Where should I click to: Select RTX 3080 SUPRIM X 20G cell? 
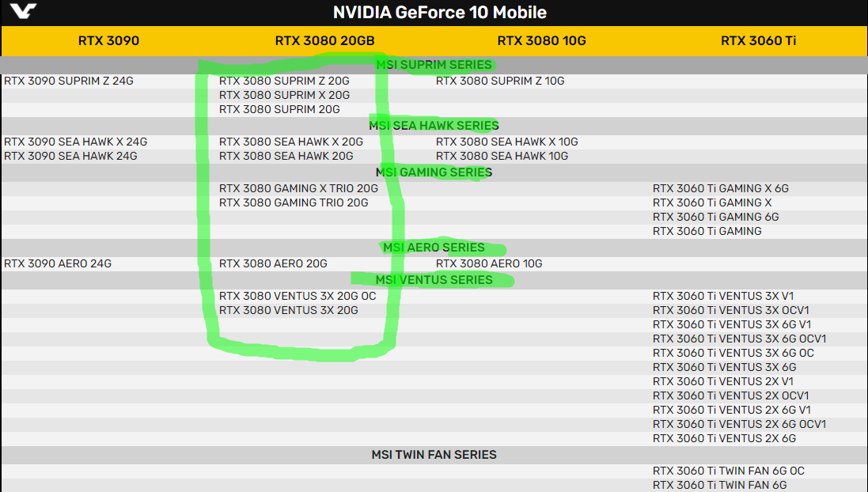[x=285, y=95]
